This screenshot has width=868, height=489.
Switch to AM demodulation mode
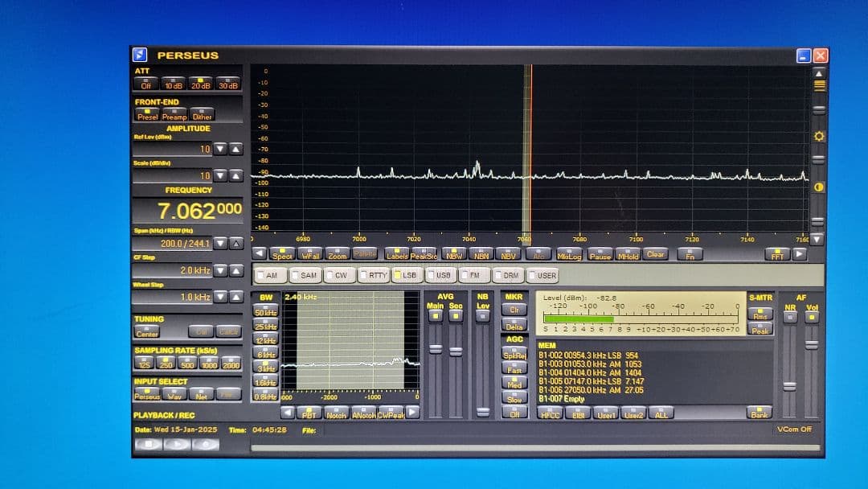pyautogui.click(x=271, y=275)
